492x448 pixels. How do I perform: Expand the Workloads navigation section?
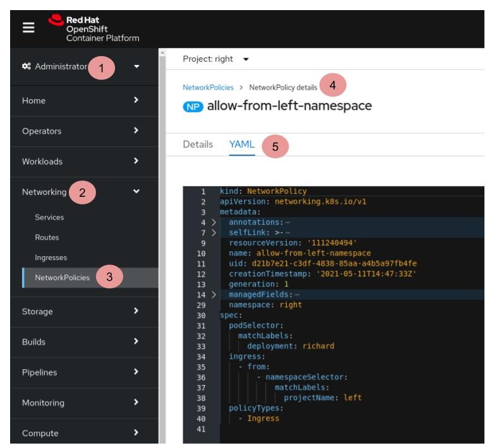coord(136,161)
